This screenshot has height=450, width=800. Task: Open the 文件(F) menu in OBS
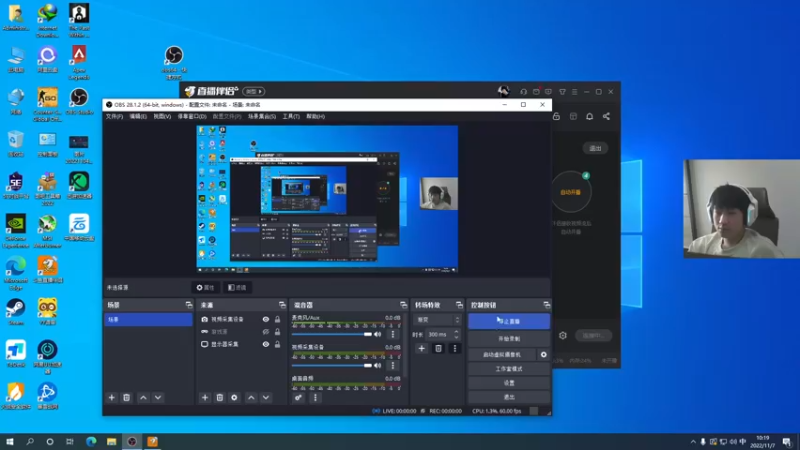[114, 117]
